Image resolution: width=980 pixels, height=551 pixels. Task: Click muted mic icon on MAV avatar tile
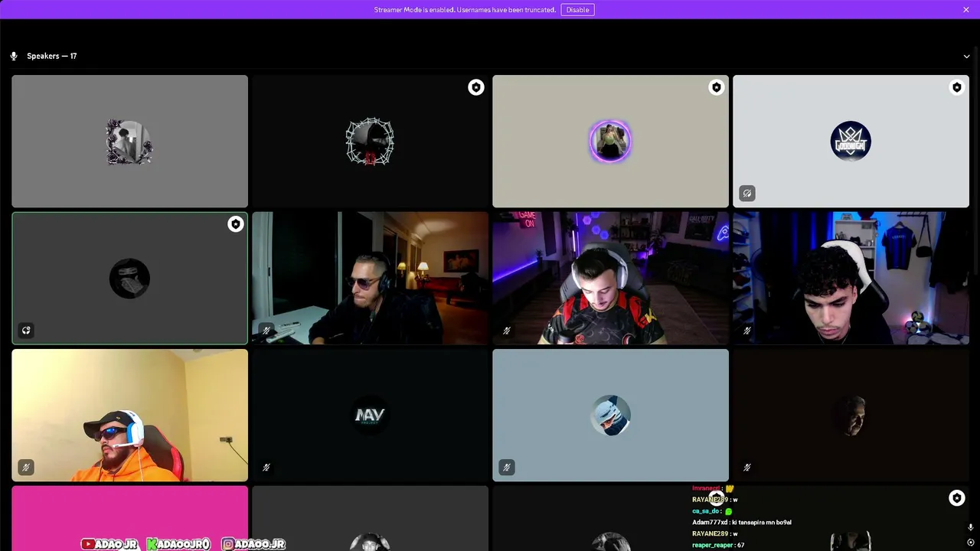(x=266, y=467)
